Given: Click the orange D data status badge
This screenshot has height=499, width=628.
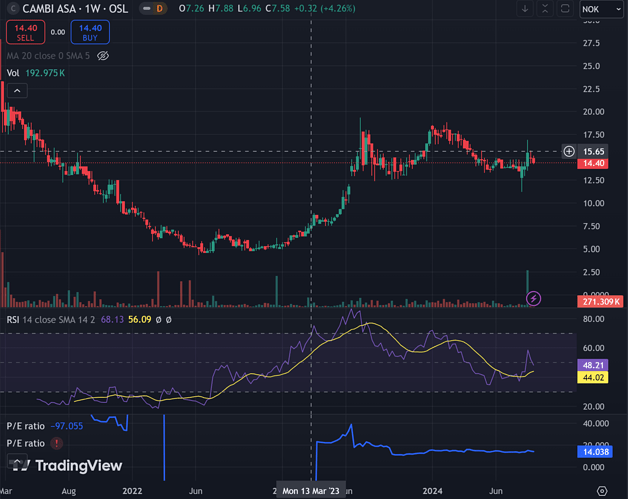Looking at the screenshot, I should pos(158,9).
